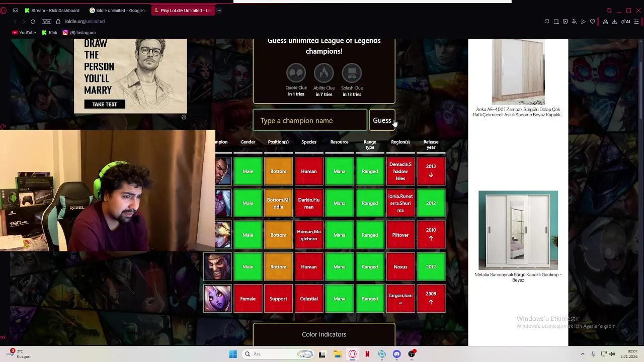Show hidden system tray icons
The width and height of the screenshot is (644, 362).
[583, 354]
